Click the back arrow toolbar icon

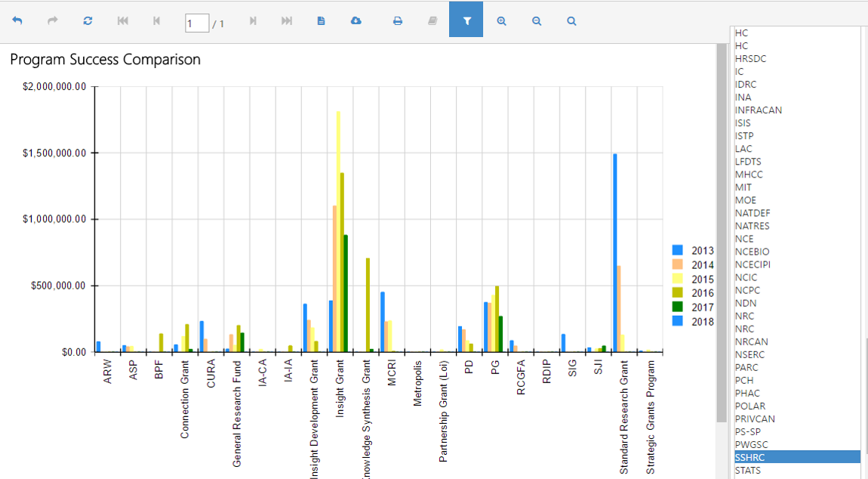[17, 21]
